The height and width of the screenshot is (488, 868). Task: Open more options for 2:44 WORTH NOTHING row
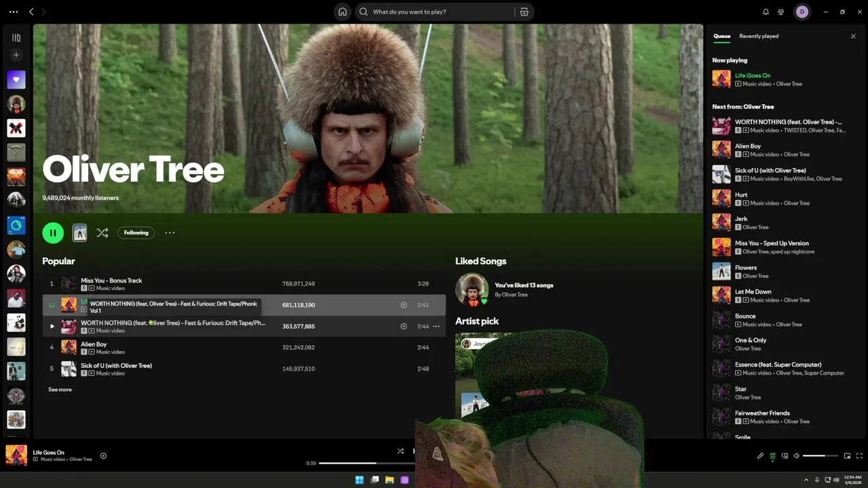coord(436,326)
